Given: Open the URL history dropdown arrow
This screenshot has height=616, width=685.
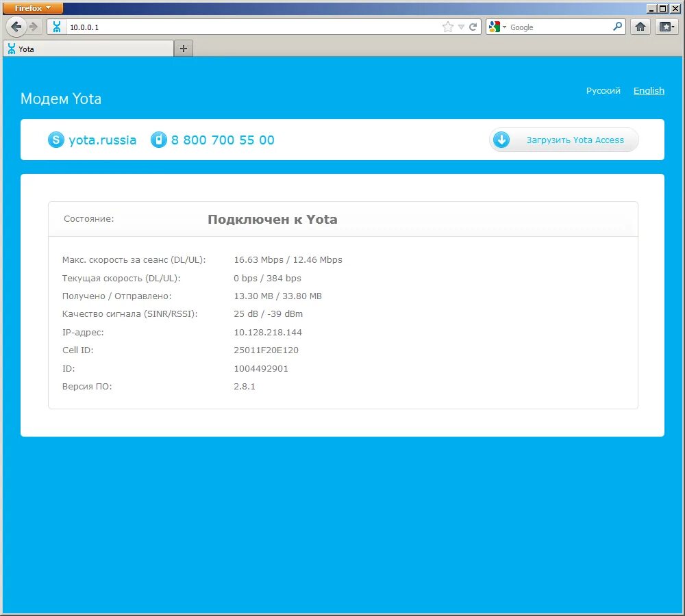Looking at the screenshot, I should click(461, 27).
